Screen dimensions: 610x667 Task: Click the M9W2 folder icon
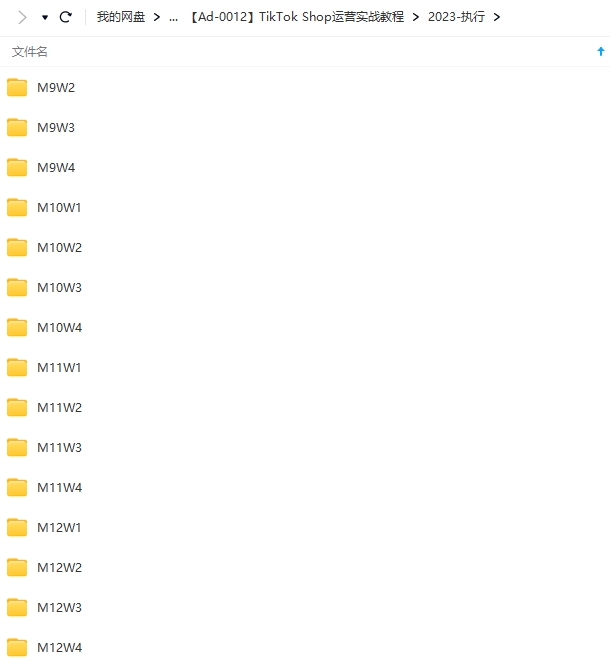pos(17,87)
